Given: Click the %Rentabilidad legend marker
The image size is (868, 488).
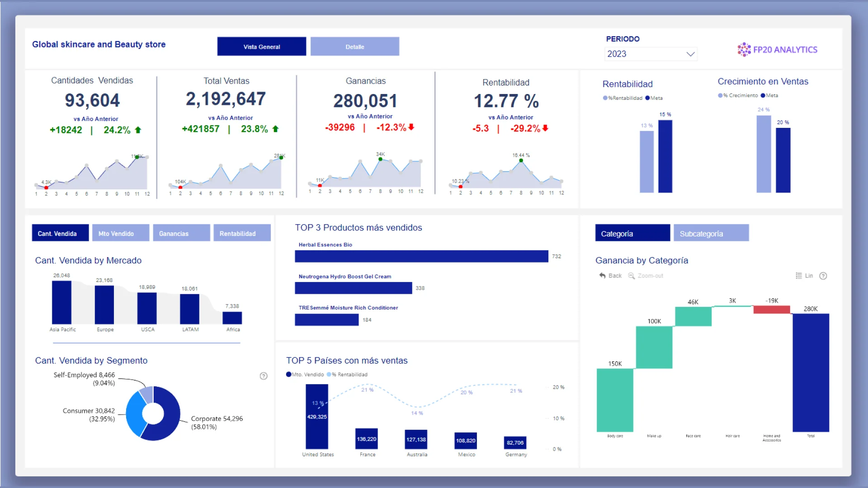Looking at the screenshot, I should 605,98.
